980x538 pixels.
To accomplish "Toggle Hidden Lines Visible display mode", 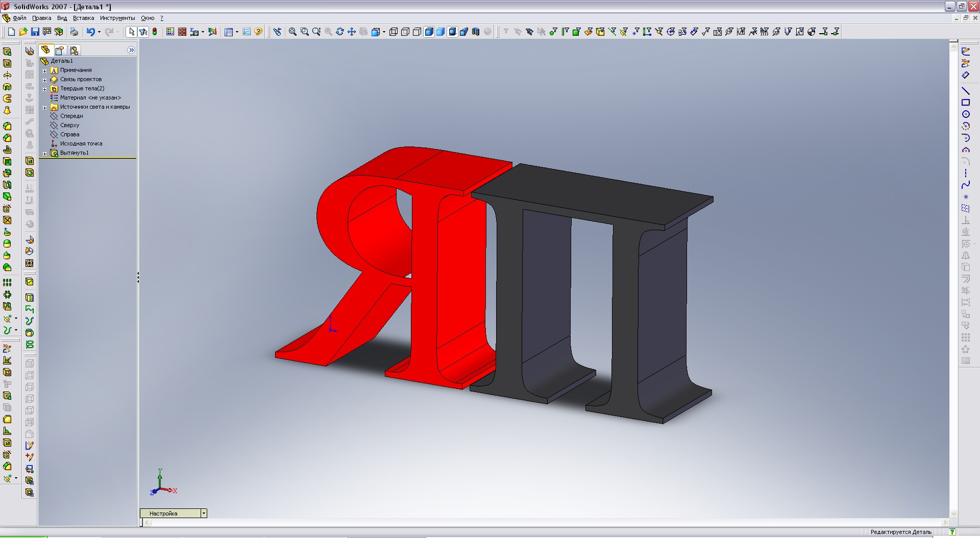I will 405,32.
